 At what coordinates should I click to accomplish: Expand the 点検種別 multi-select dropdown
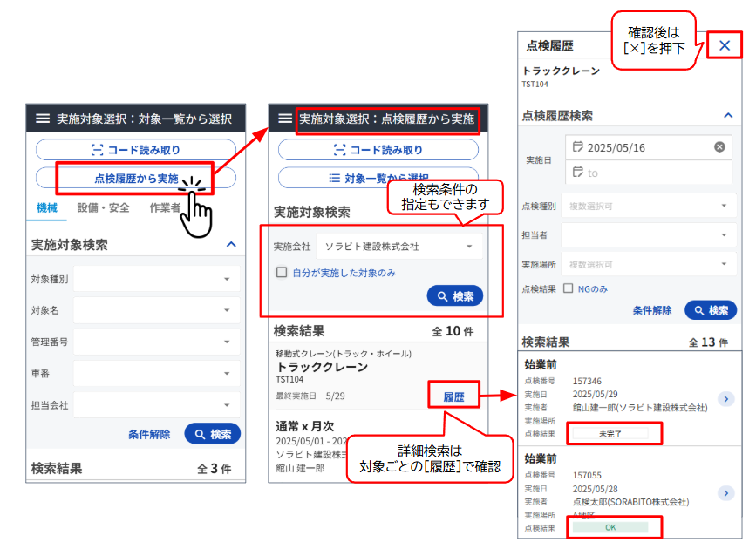[x=649, y=206]
